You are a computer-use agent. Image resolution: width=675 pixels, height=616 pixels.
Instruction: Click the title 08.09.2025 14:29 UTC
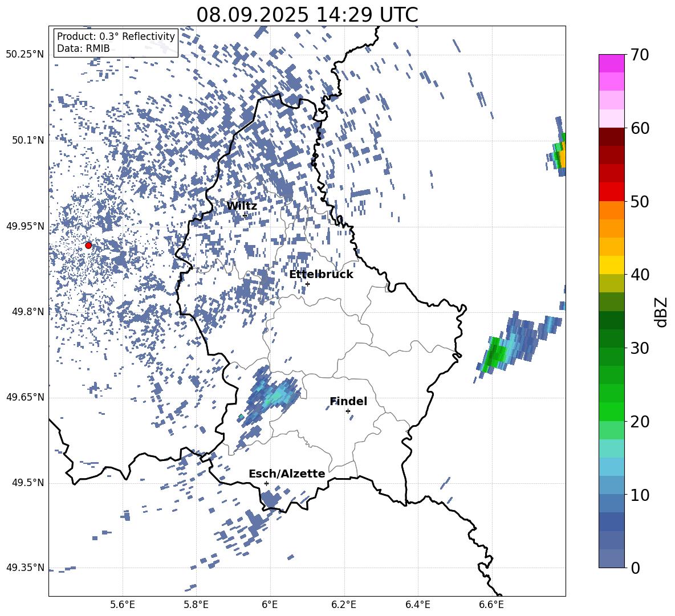coord(307,15)
